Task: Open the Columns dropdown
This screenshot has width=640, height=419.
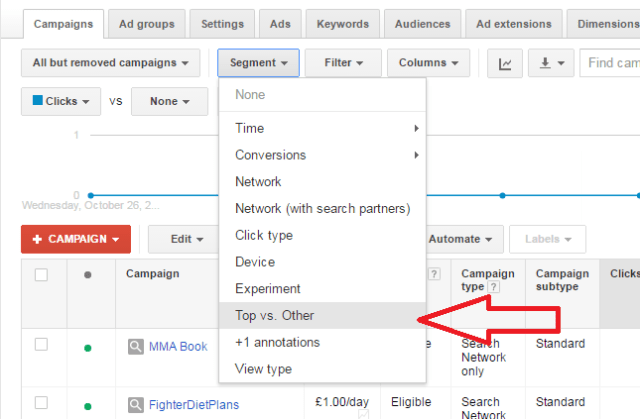Action: [428, 63]
